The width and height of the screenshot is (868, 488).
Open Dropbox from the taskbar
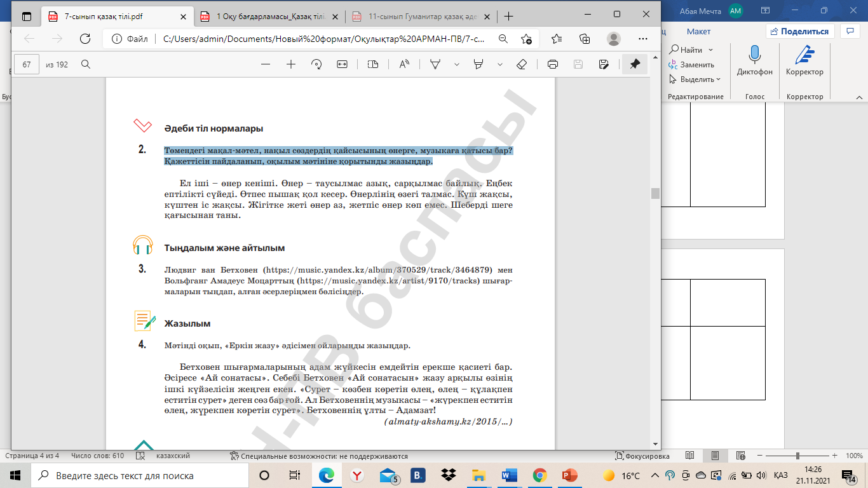click(449, 475)
